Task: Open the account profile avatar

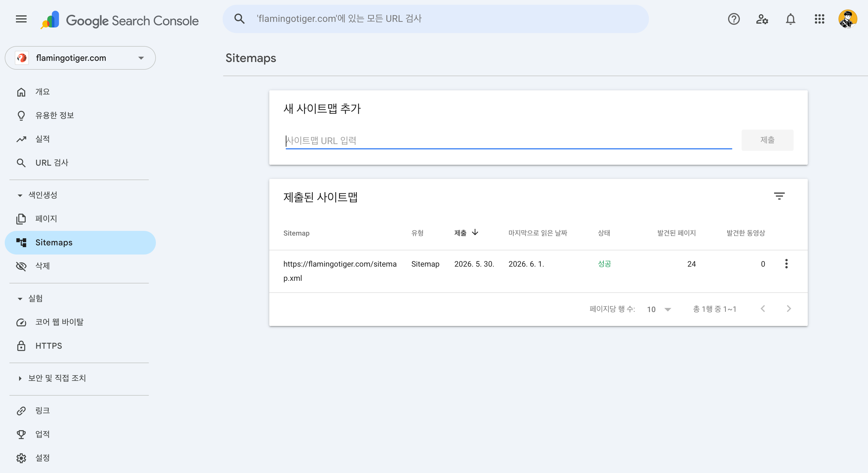Action: [x=848, y=19]
